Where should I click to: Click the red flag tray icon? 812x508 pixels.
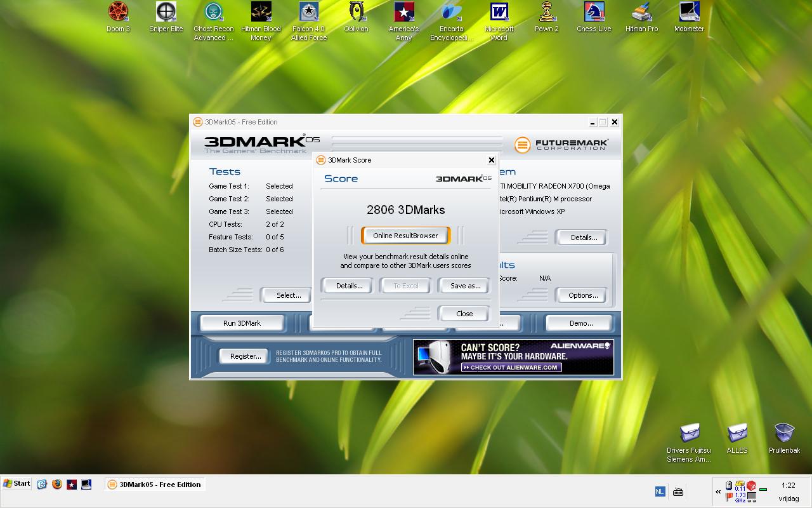click(729, 497)
